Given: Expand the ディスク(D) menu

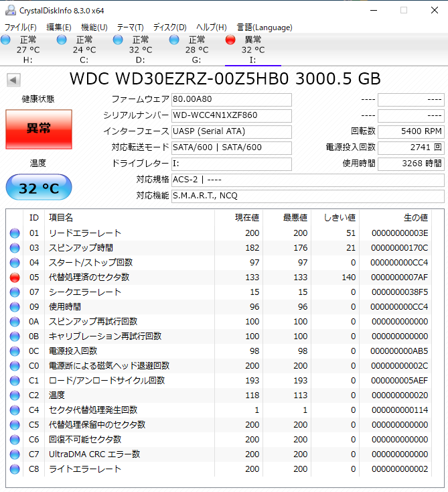Looking at the screenshot, I should click(169, 27).
